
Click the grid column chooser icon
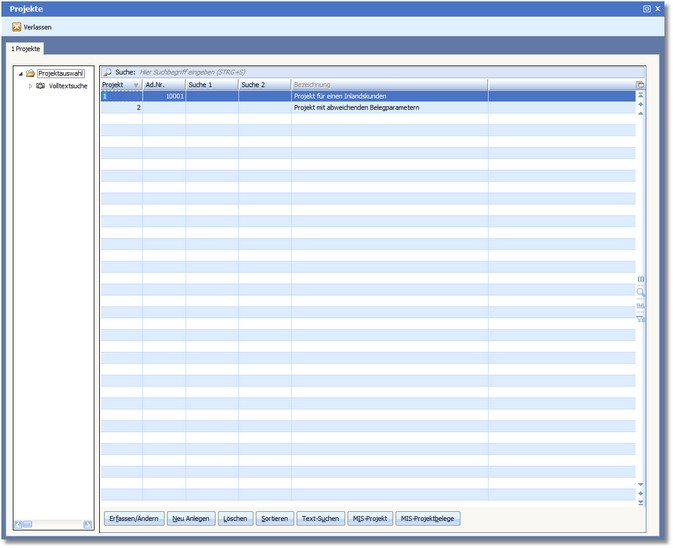(x=640, y=86)
